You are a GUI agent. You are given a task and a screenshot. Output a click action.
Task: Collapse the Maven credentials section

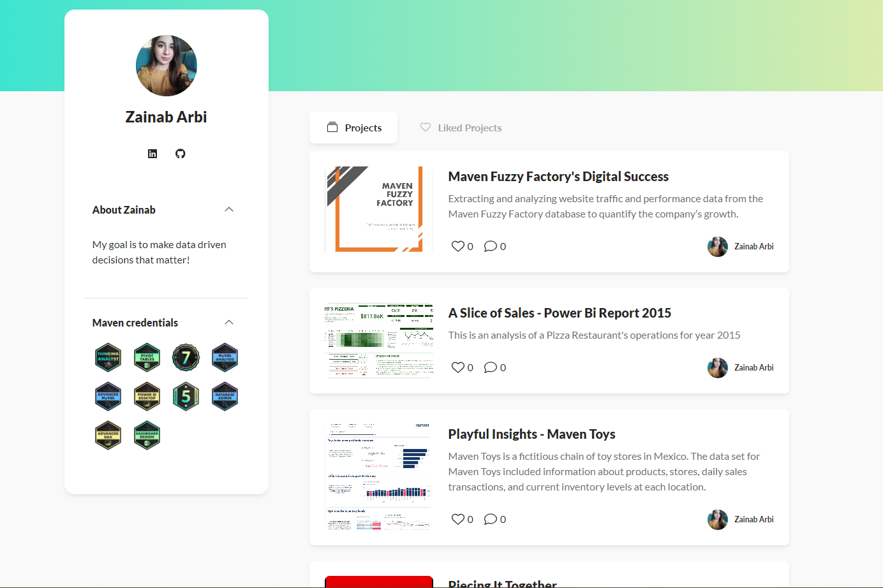229,323
